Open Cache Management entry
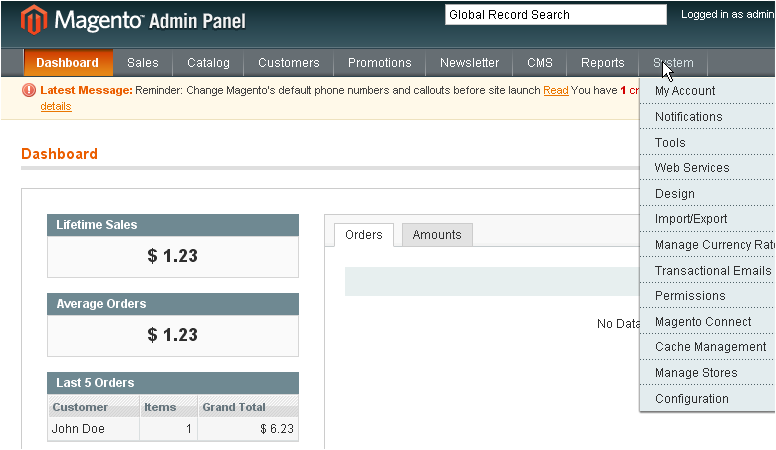The width and height of the screenshot is (776, 450). click(707, 347)
